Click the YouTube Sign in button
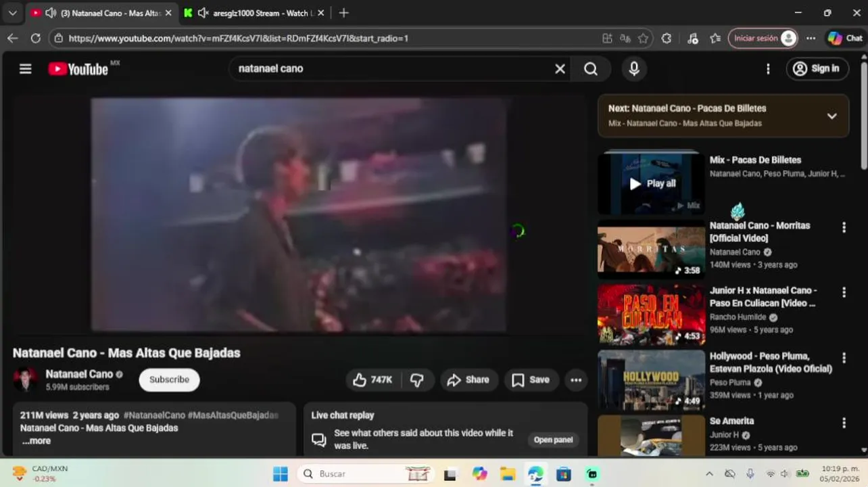 point(817,68)
